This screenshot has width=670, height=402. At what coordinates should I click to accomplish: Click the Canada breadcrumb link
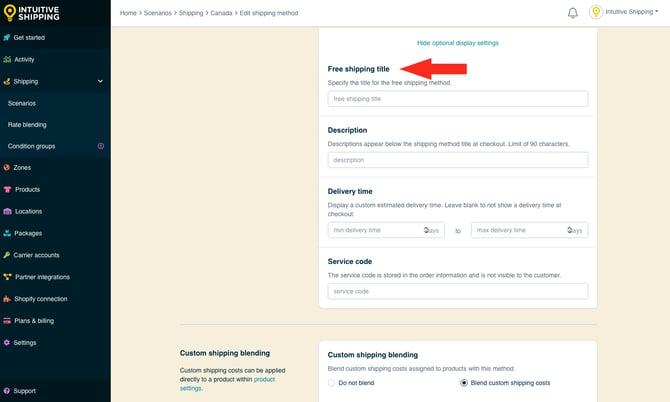coord(221,13)
